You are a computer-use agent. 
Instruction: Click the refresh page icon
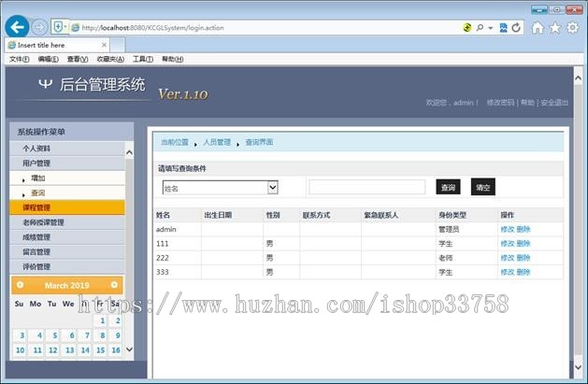coord(516,27)
